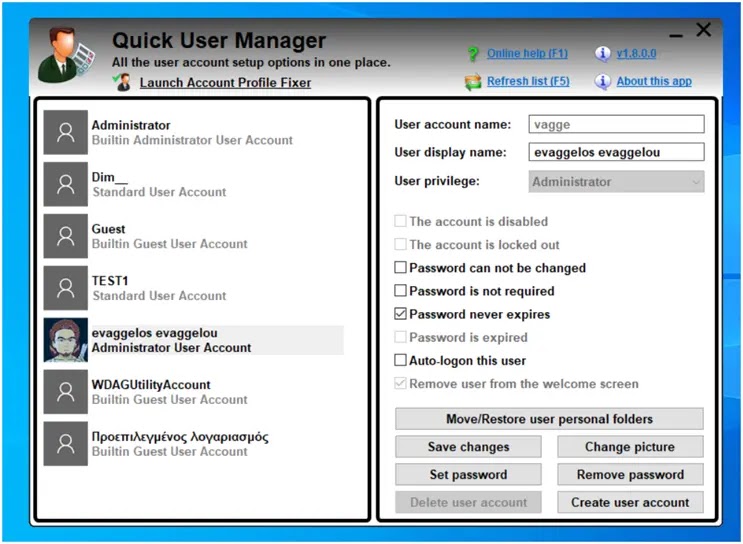Click the User account name field
Screen dimensions: 743x544
point(616,125)
